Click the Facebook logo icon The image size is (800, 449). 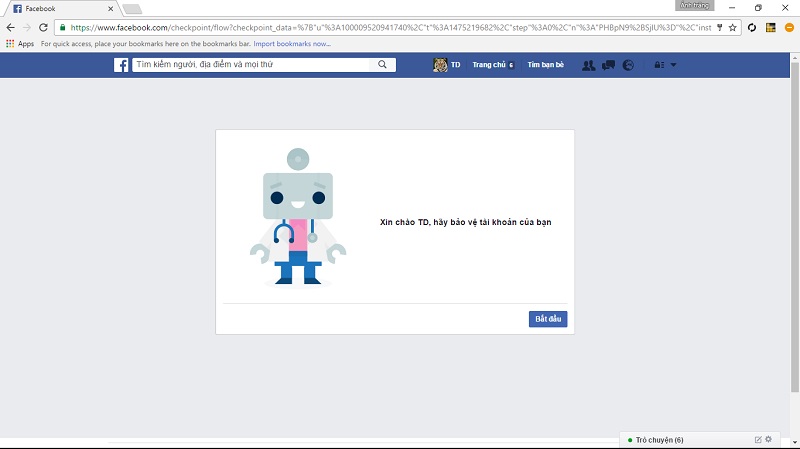(121, 65)
